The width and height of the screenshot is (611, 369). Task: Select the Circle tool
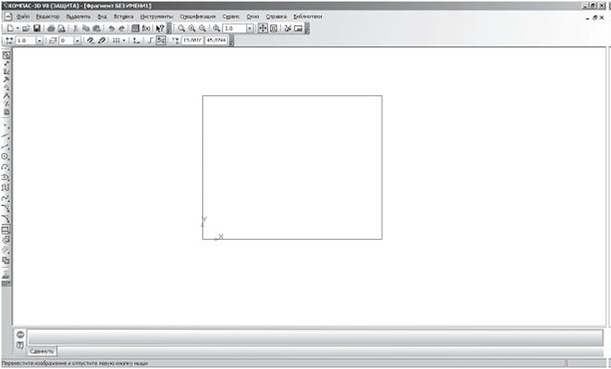5,157
